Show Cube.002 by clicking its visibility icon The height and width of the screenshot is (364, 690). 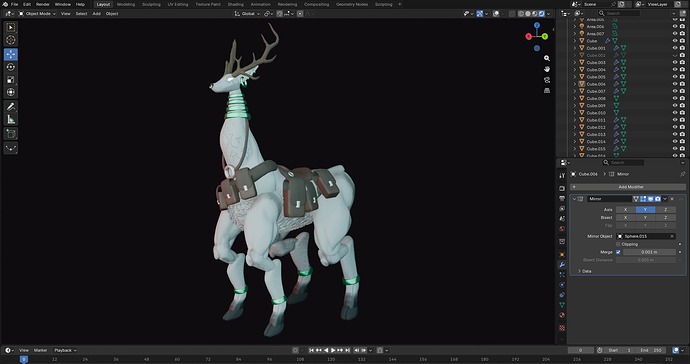[675, 55]
